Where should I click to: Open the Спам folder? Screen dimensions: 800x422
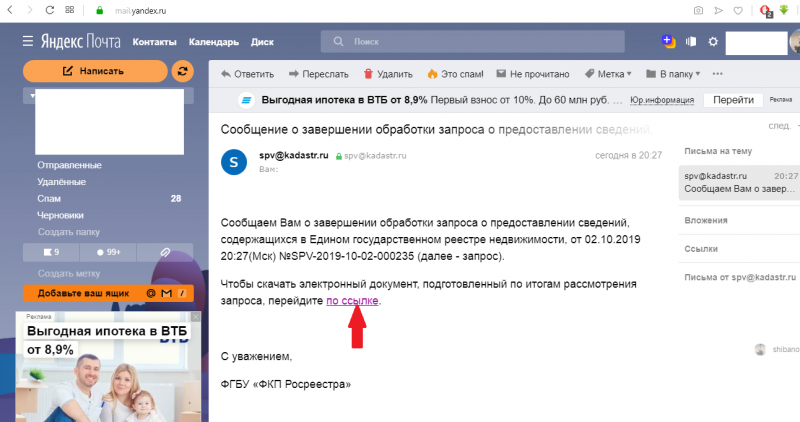[50, 199]
